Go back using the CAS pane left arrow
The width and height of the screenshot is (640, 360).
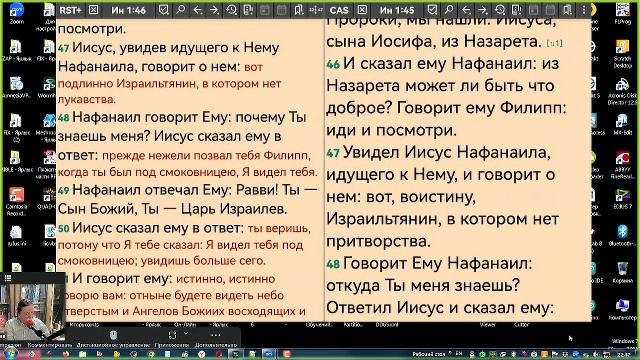[466, 10]
